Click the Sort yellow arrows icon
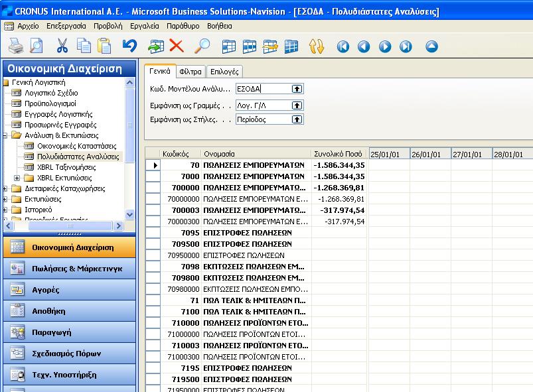Viewport: 533px width, 392px height. (316, 46)
